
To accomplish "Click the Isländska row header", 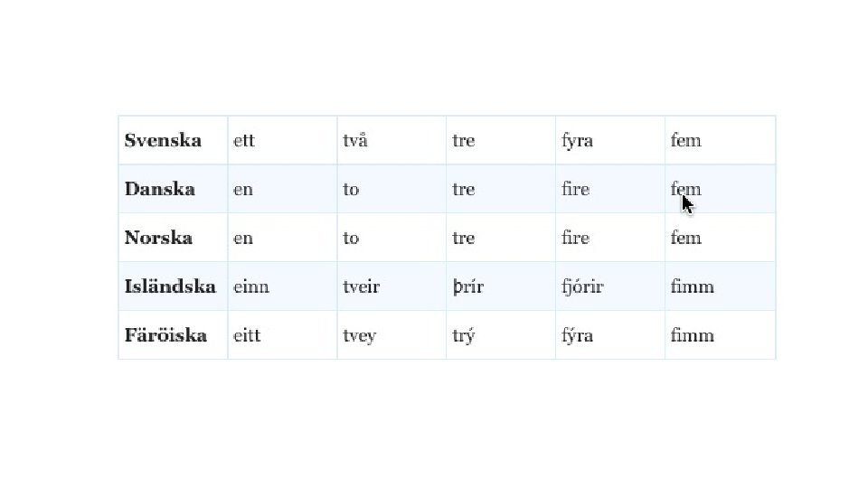I will pos(170,286).
